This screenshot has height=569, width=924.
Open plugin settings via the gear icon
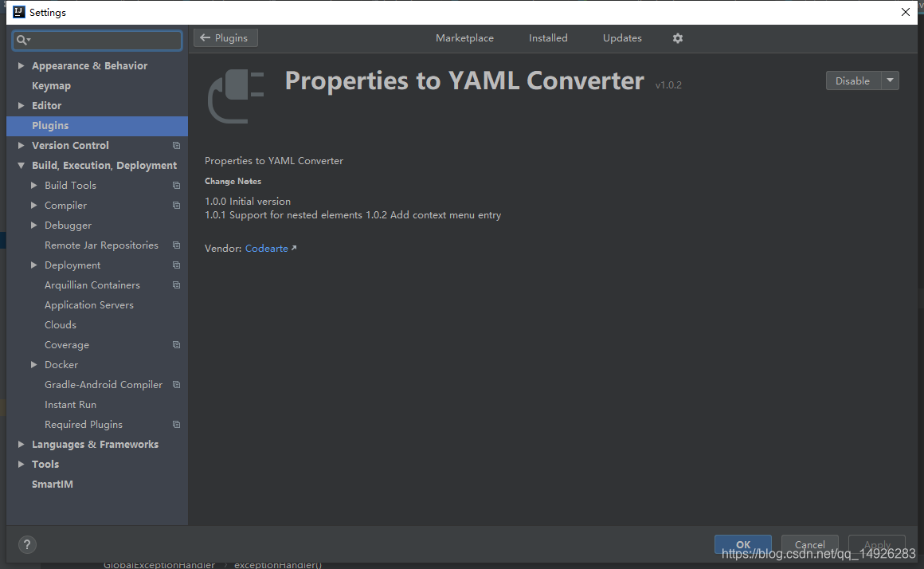677,37
